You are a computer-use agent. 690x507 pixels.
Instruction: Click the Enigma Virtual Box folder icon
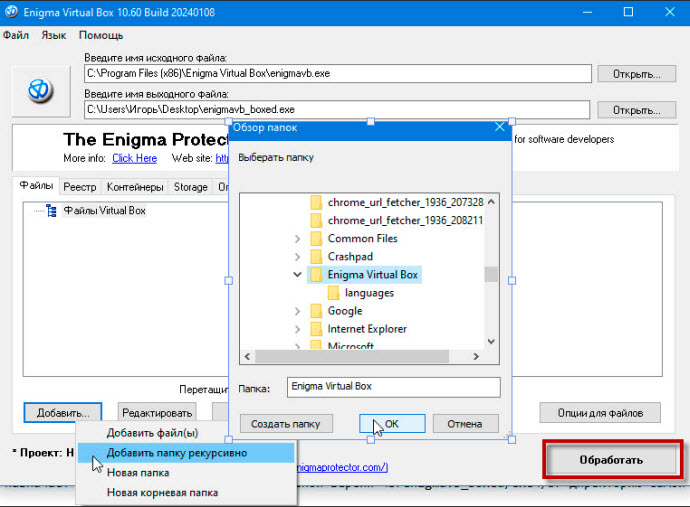click(x=316, y=275)
